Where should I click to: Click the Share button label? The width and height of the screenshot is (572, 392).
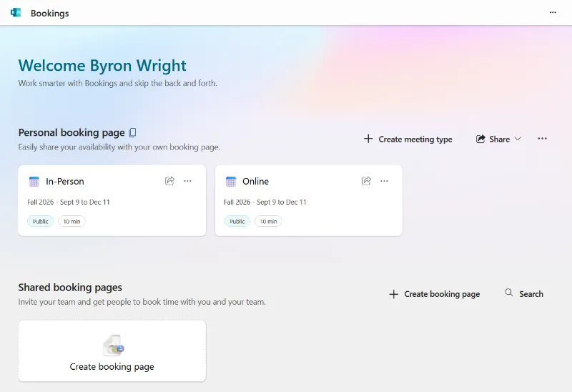(x=499, y=139)
